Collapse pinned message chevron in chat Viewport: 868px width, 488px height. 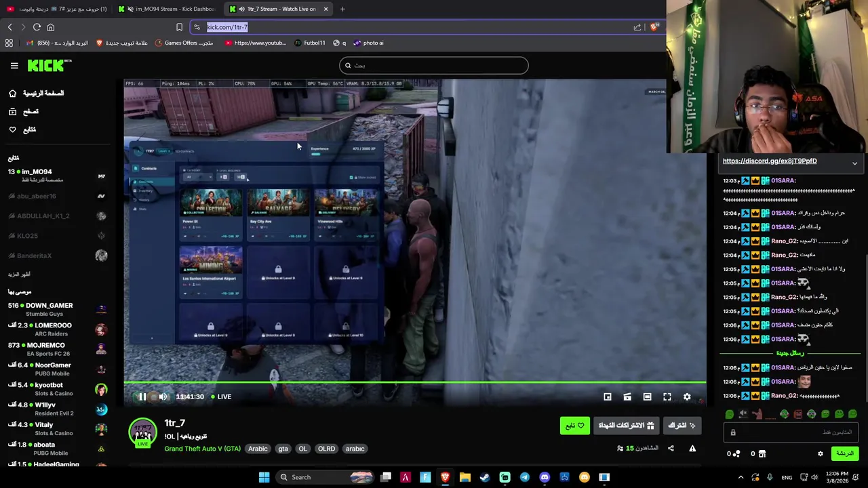pyautogui.click(x=854, y=163)
